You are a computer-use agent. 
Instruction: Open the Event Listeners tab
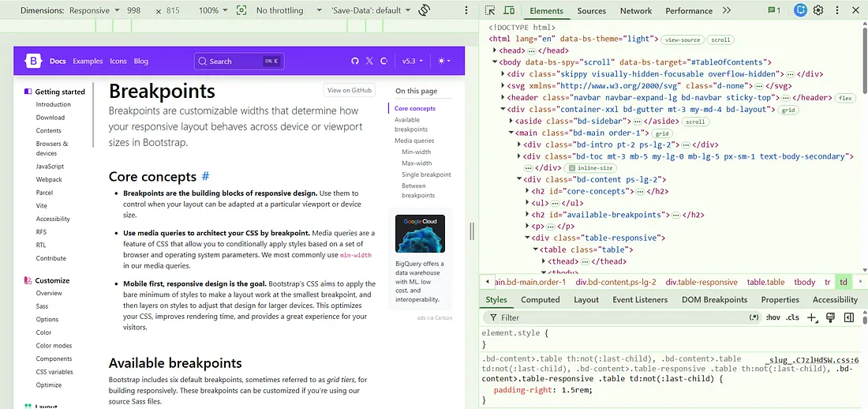[640, 299]
